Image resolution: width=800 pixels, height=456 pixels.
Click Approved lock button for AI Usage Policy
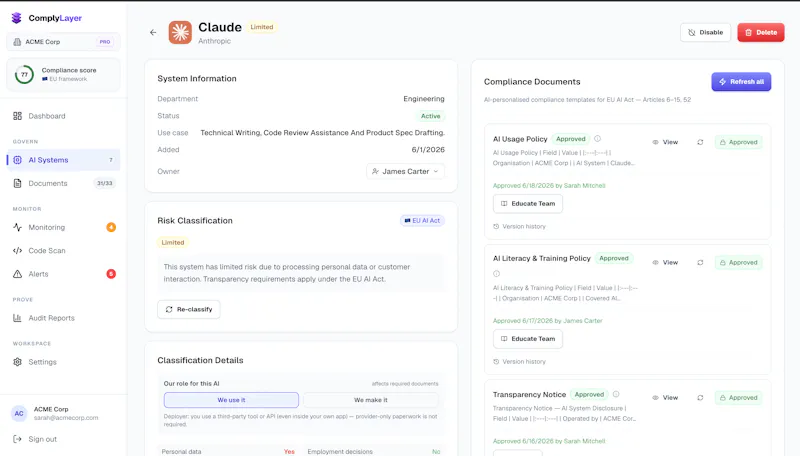738,142
